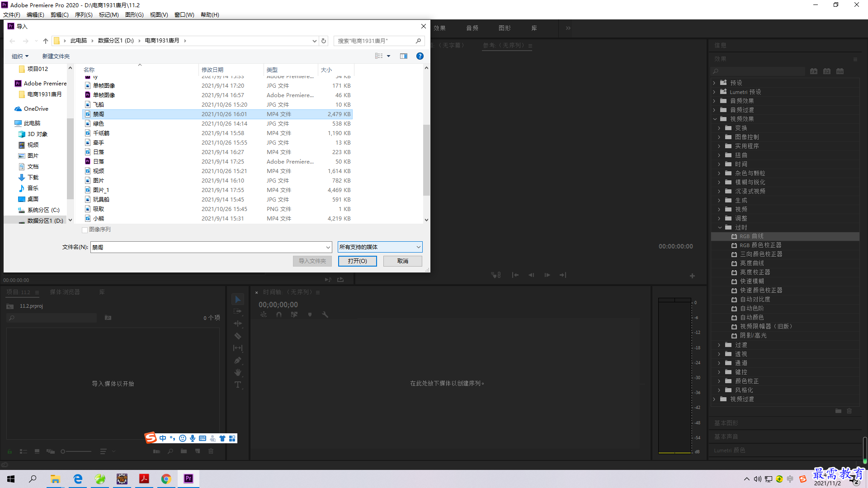Open the 窗口(W) menu
The height and width of the screenshot is (488, 868).
click(x=184, y=14)
